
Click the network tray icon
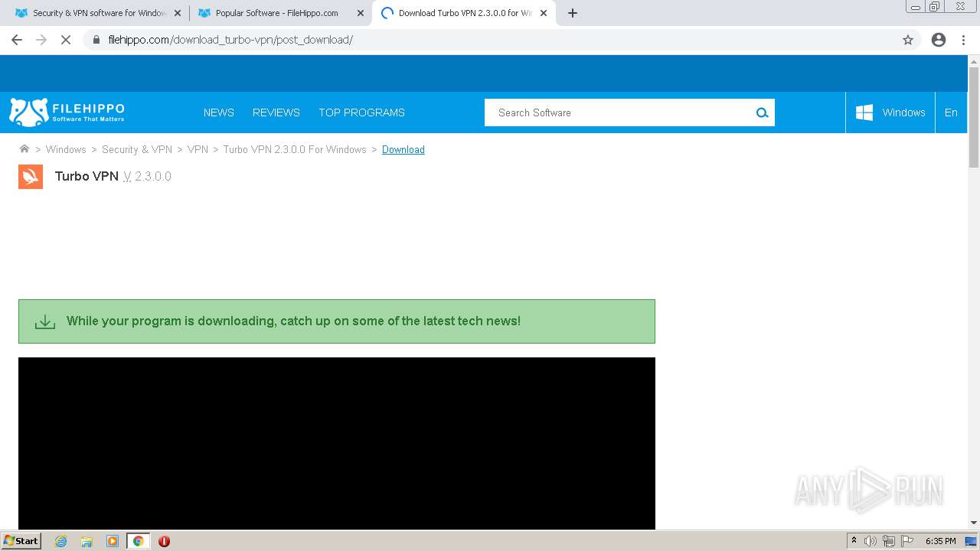tap(889, 541)
